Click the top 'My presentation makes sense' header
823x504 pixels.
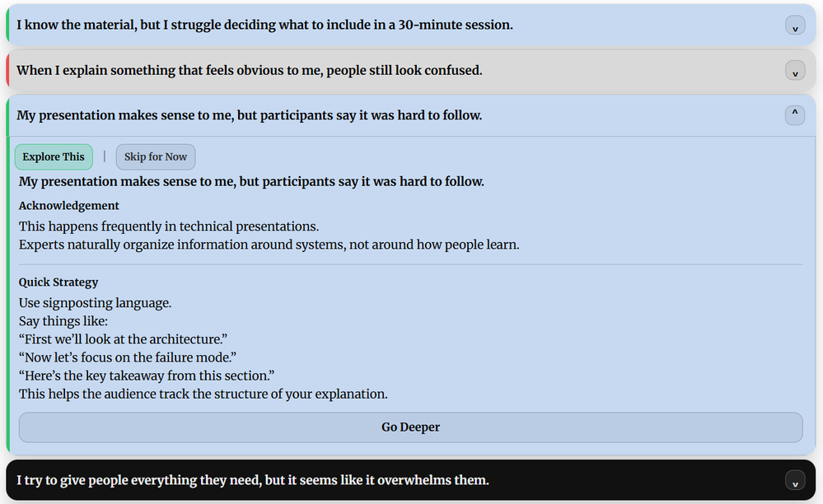[249, 115]
